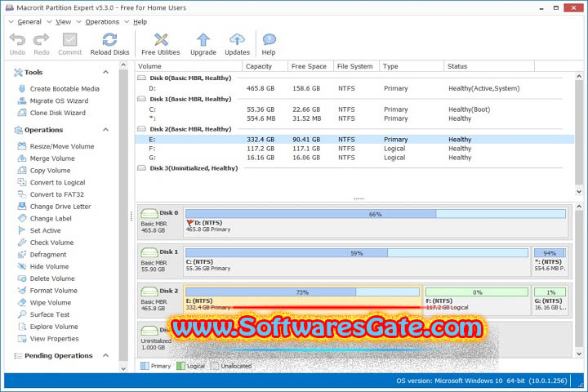Click Format Volume icon
The height and width of the screenshot is (392, 588).
click(22, 291)
